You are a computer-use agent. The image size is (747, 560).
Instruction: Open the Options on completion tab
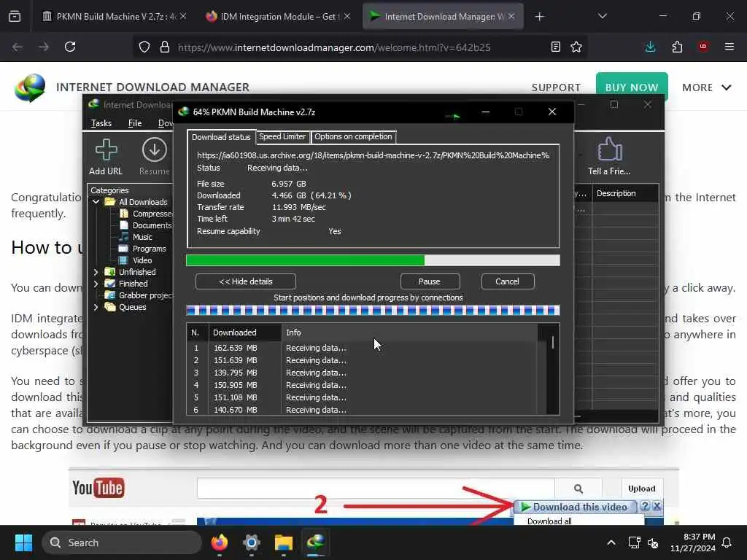point(353,136)
